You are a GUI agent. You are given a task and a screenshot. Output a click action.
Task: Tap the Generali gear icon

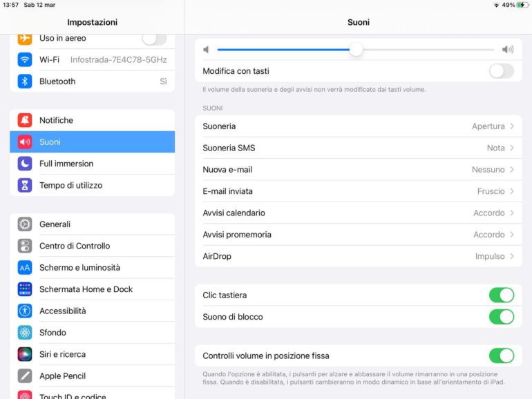coord(25,224)
